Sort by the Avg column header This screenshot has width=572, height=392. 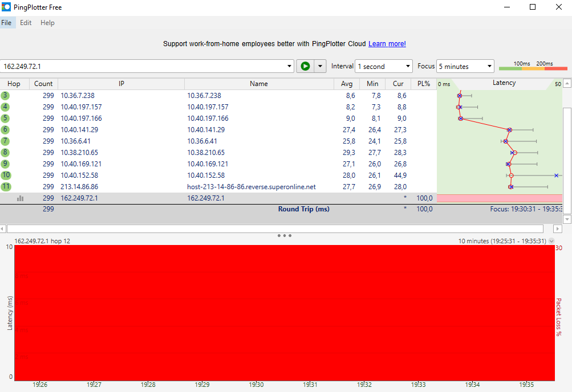click(x=347, y=84)
